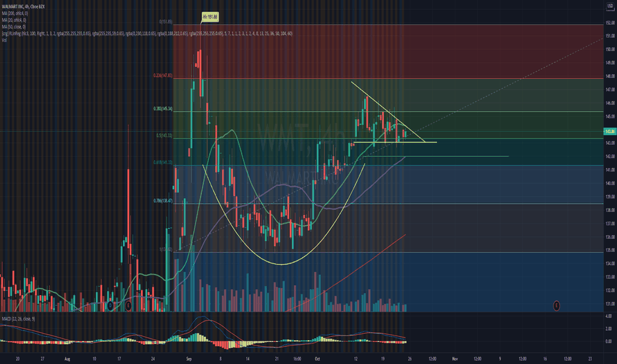Select the [crg] FLinReg indicator legend
Screen dimensions: 617x364
click(x=147, y=34)
